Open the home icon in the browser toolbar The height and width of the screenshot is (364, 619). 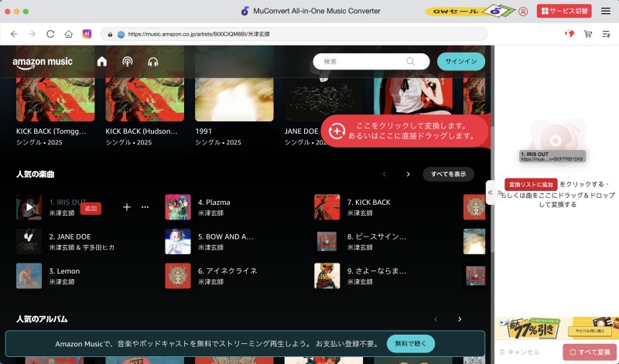[69, 34]
